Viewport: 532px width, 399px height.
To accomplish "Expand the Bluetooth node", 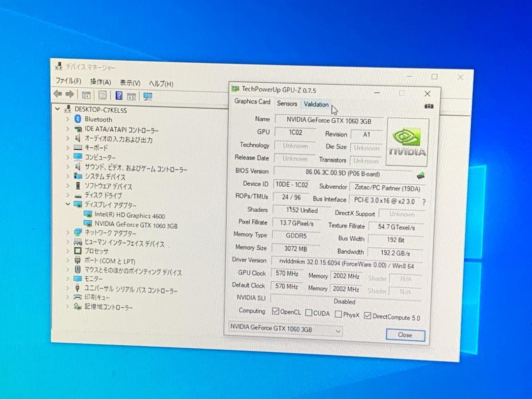I will tap(67, 119).
